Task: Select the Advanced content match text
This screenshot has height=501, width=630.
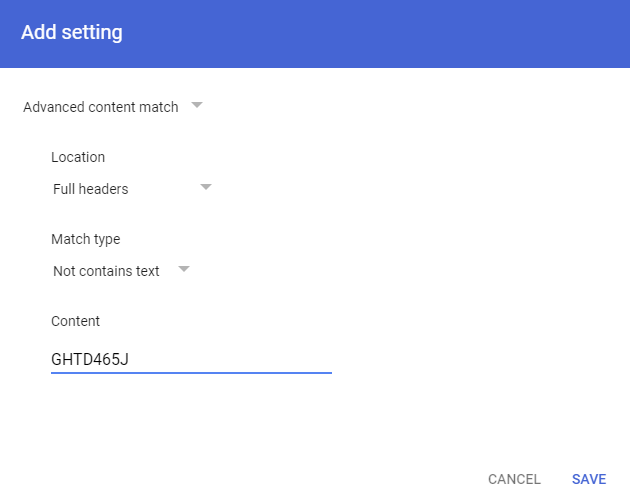Action: tap(100, 107)
